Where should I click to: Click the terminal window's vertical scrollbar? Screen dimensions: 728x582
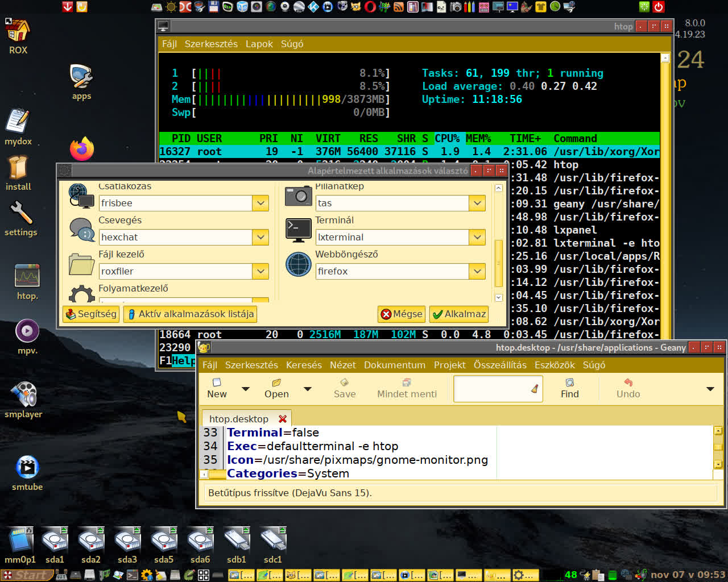click(x=665, y=199)
